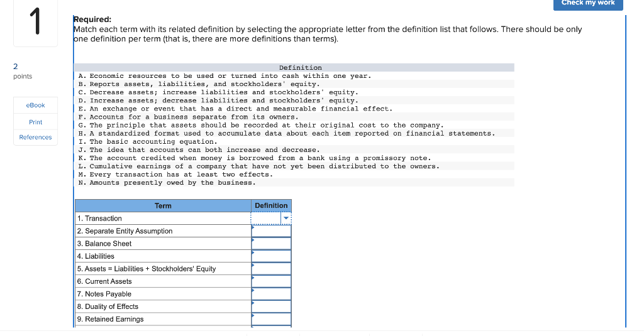This screenshot has height=336, width=644.
Task: Open Transaction definition dropdown arrow
Action: point(286,219)
